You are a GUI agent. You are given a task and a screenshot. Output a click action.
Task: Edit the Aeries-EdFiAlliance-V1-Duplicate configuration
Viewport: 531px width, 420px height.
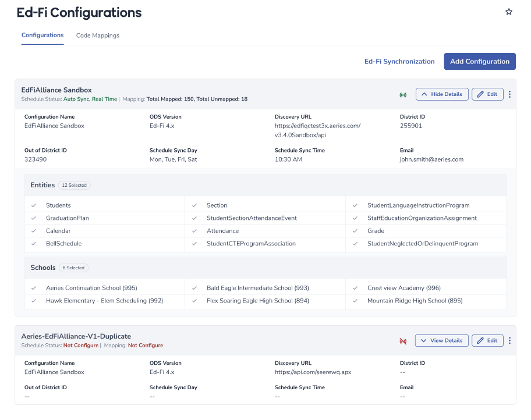click(x=487, y=341)
